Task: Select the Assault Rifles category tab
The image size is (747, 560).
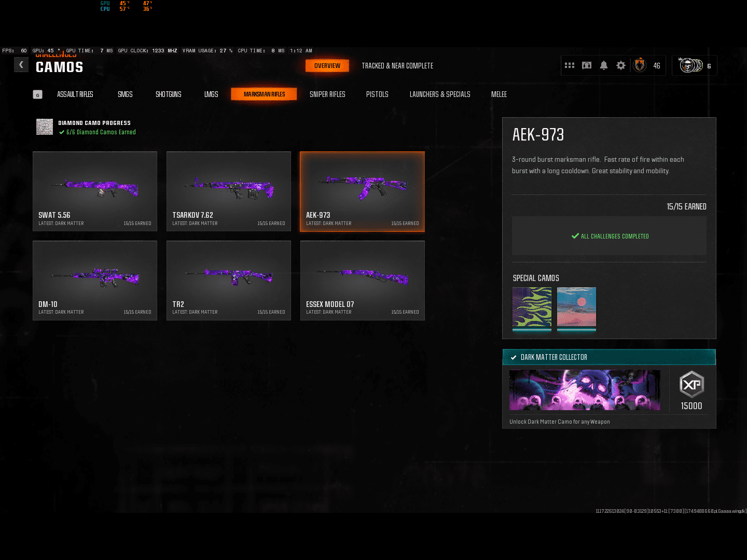Action: (75, 94)
